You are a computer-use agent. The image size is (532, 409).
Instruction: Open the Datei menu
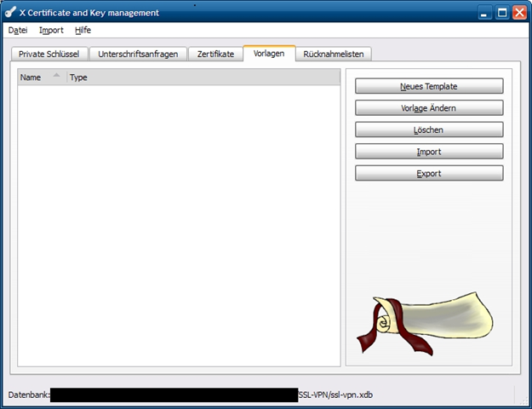[x=18, y=30]
